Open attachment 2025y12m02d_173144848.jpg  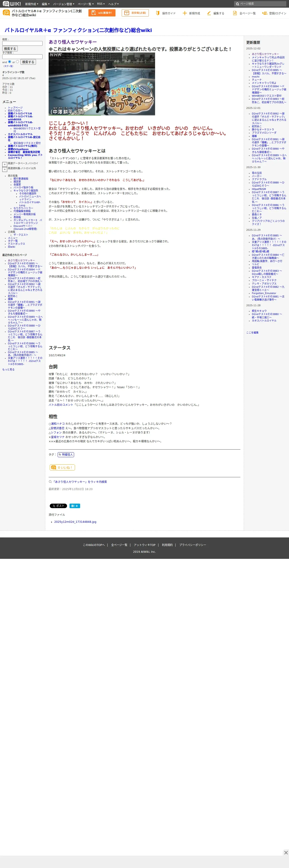75,522
